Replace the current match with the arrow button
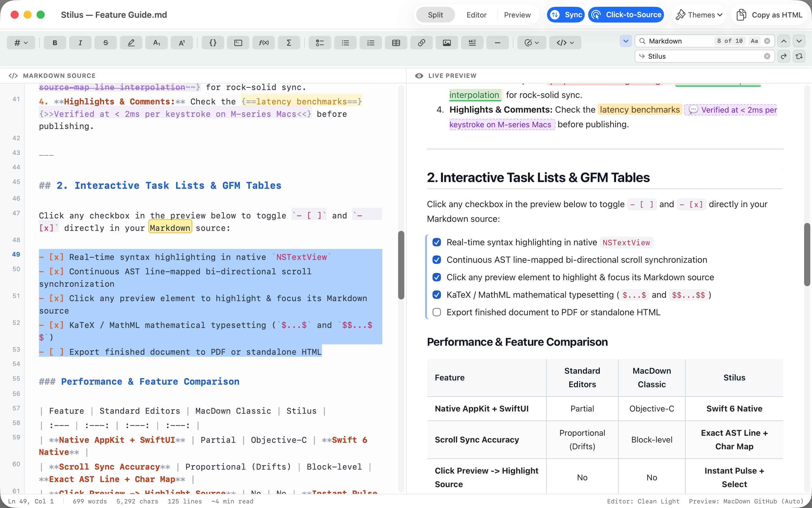This screenshot has height=508, width=812. (x=784, y=56)
